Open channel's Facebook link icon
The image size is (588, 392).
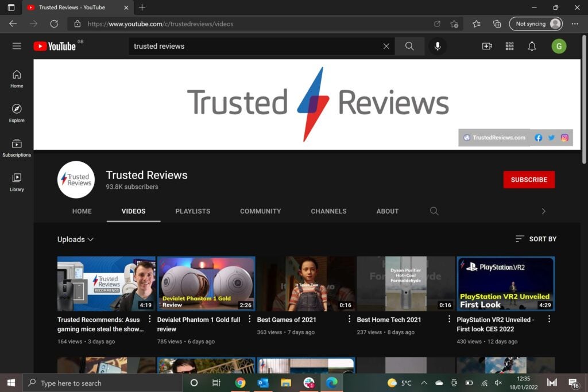coord(538,138)
